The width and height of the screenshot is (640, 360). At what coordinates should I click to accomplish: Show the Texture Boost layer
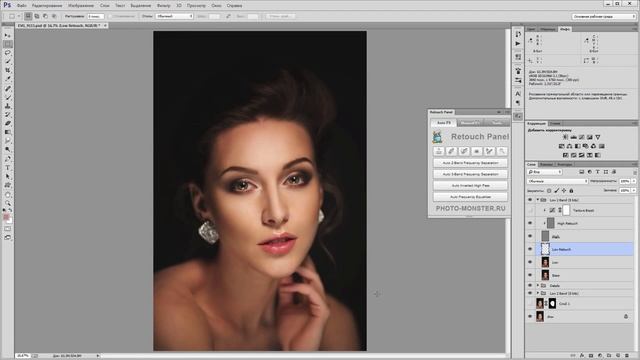tap(530, 211)
